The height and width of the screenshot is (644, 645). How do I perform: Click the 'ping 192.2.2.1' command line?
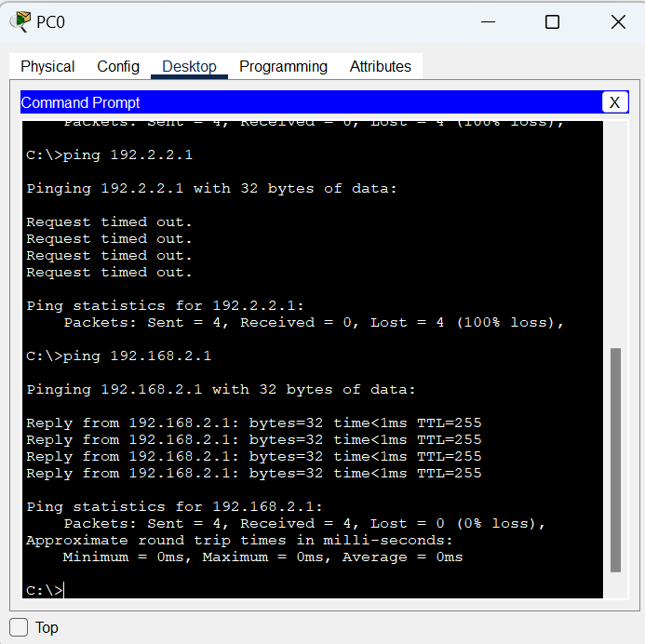pyautogui.click(x=110, y=155)
